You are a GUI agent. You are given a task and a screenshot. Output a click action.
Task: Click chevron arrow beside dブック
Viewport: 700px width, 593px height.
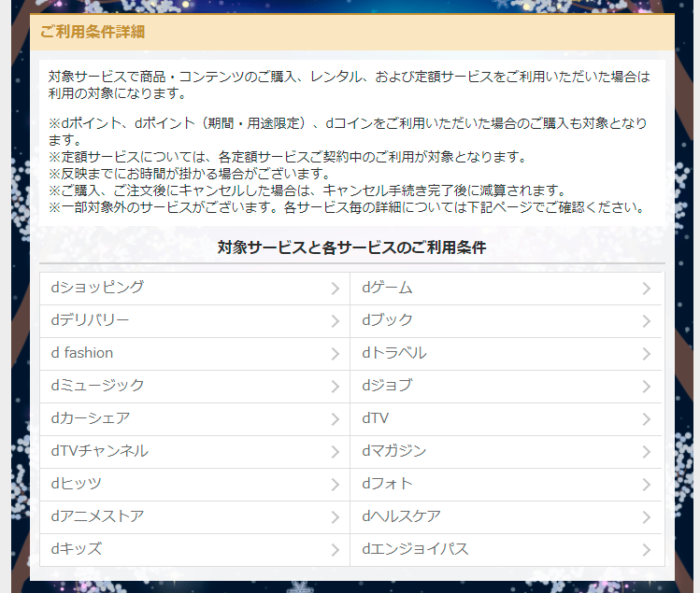tap(647, 321)
